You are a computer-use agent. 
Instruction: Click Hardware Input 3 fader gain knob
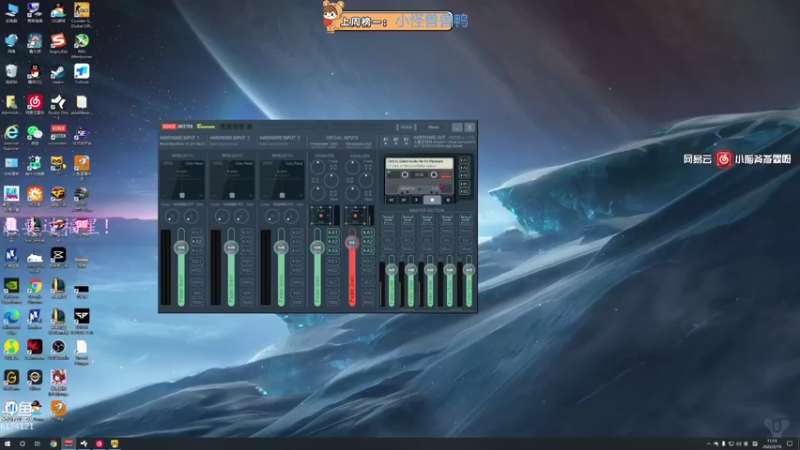pyautogui.click(x=281, y=248)
